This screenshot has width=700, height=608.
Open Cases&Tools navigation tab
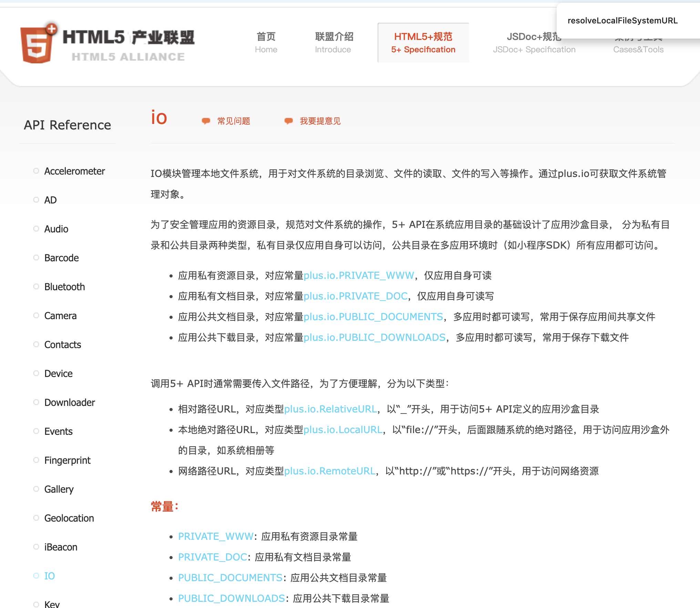coord(638,50)
